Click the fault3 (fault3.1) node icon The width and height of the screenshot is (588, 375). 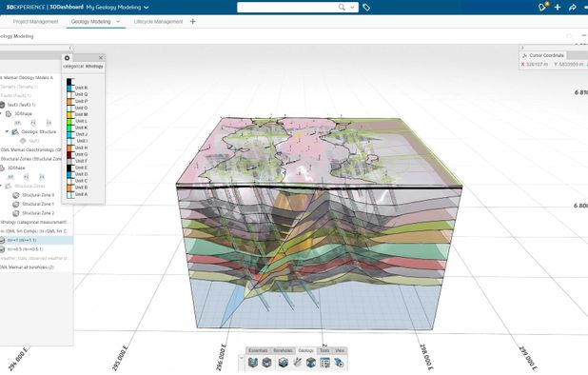(2, 105)
